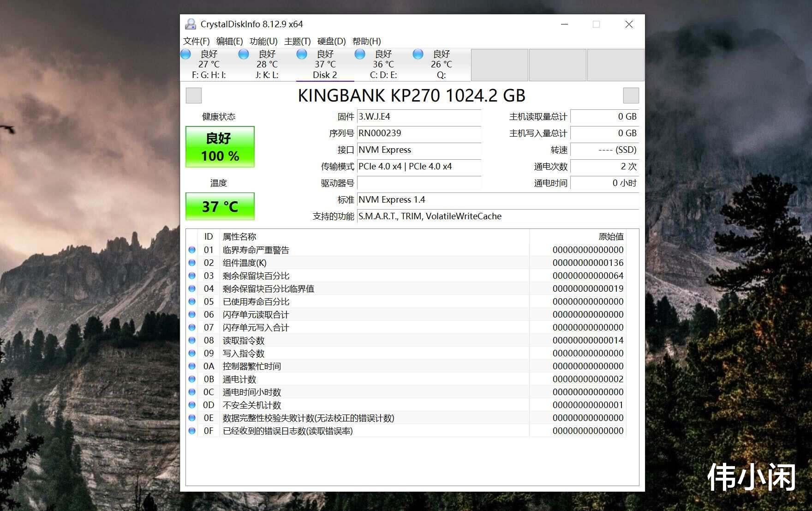Click health orb of J: K: L: disk
Viewport: 812px width, 511px height.
coord(244,54)
